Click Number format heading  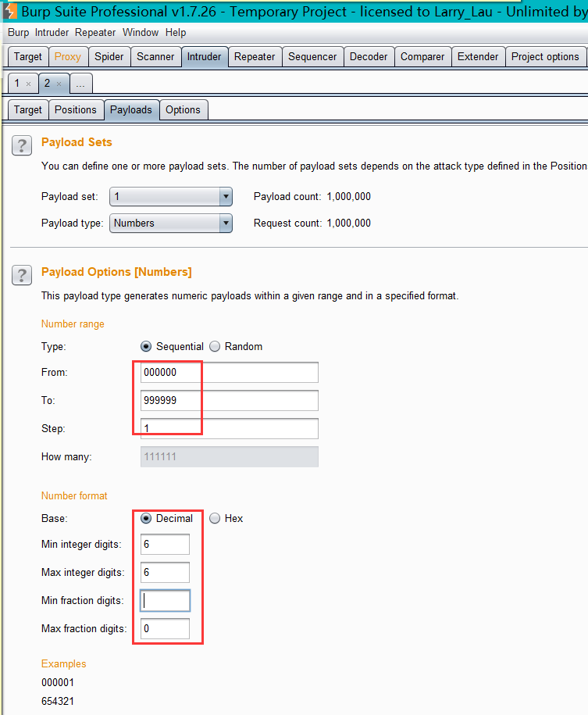(x=74, y=495)
